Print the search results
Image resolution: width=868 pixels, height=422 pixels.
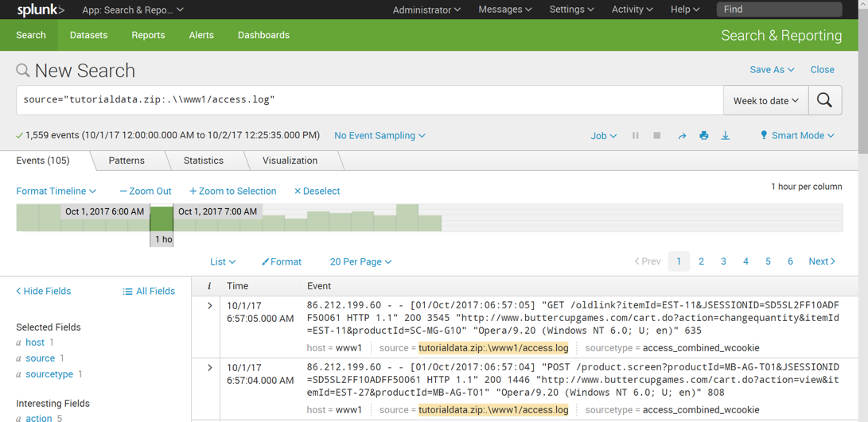pos(703,136)
